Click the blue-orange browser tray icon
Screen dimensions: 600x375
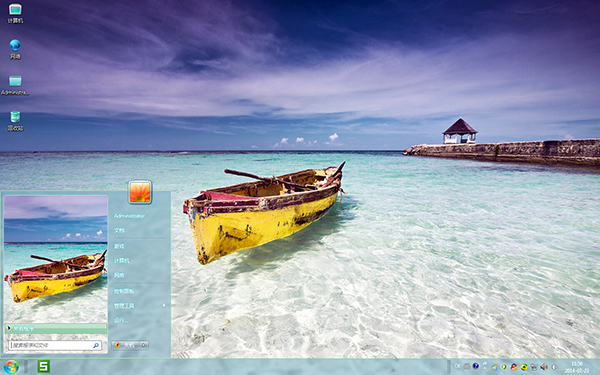coord(494,367)
